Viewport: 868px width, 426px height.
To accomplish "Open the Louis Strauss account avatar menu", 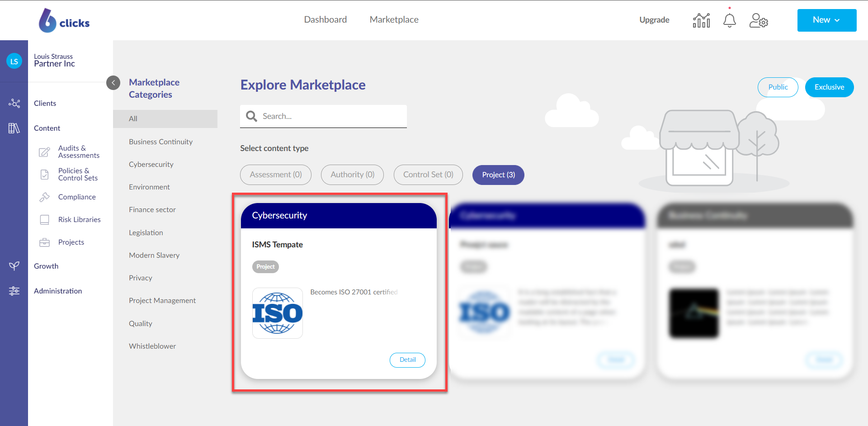I will coord(14,62).
